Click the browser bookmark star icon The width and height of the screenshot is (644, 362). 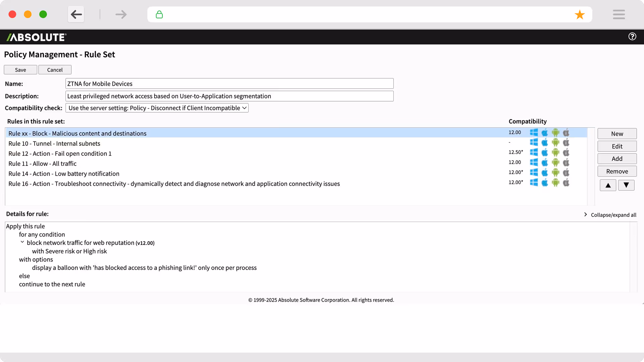580,15
